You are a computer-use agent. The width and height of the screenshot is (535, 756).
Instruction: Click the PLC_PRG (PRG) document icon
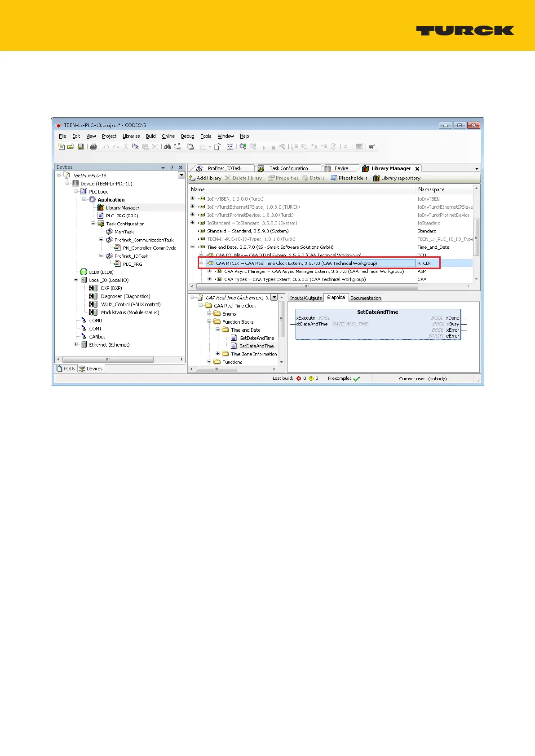(x=101, y=216)
